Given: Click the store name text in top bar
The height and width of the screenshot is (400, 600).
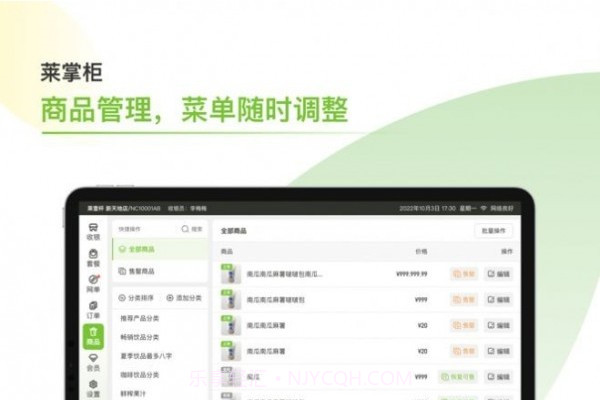Looking at the screenshot, I should [124, 208].
